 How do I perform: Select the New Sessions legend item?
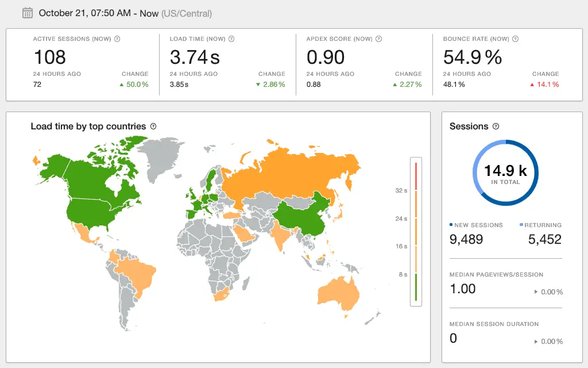pyautogui.click(x=476, y=225)
